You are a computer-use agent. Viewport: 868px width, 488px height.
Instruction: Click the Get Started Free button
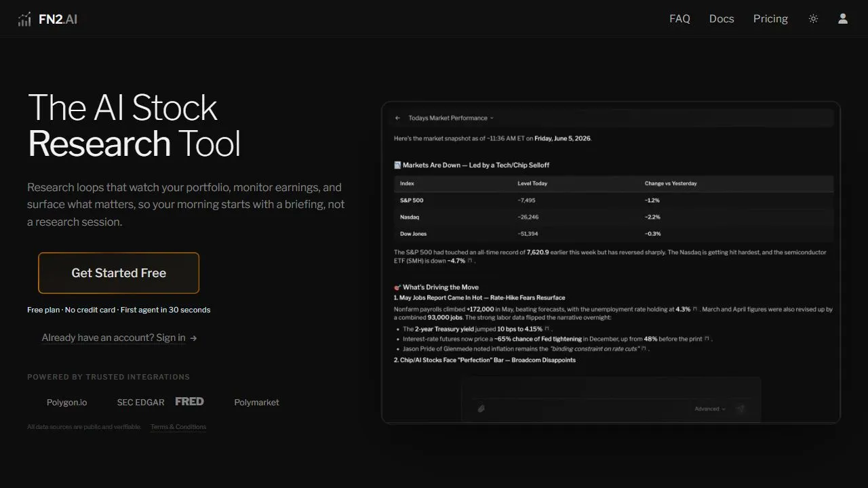119,273
